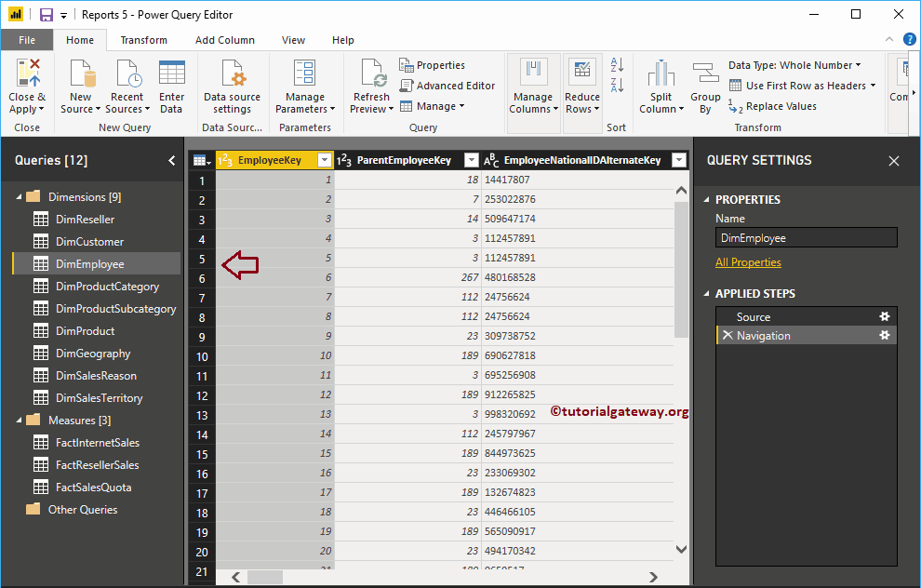Select the Other Queries folder
The image size is (921, 588).
pos(72,510)
